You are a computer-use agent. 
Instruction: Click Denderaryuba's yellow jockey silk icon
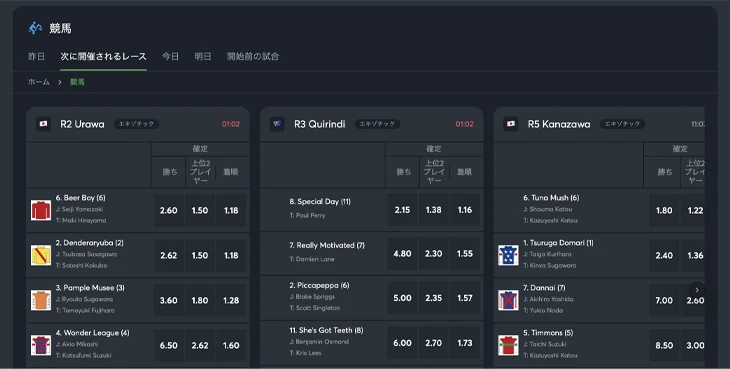tap(41, 255)
